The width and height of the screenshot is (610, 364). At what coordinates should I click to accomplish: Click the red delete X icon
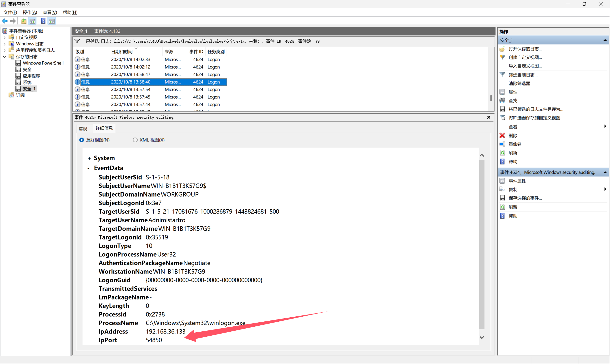[x=502, y=135]
